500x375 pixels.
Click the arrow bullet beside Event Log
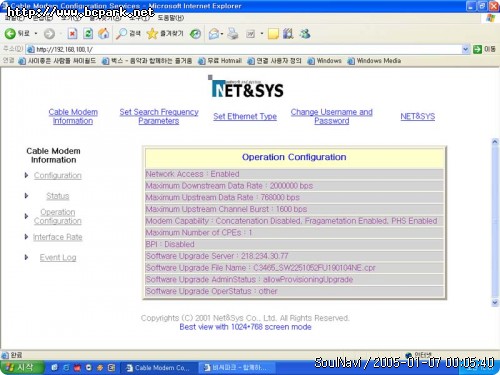coord(26,257)
